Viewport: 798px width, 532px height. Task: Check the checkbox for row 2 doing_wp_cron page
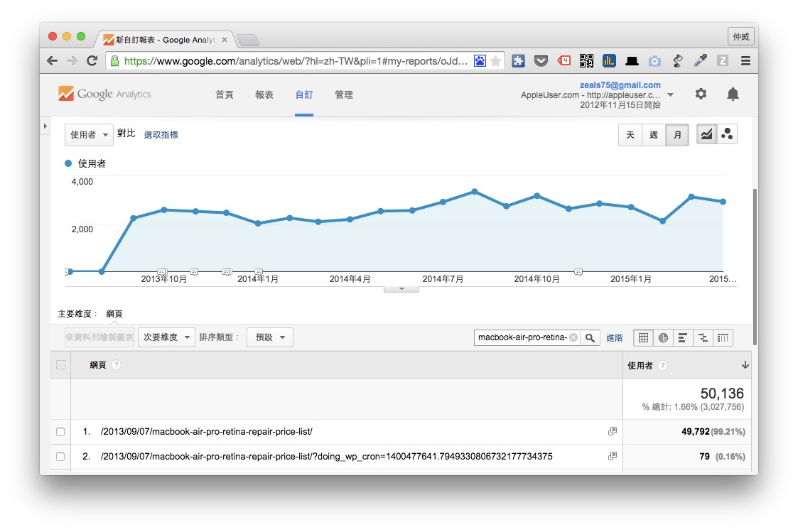(x=60, y=457)
